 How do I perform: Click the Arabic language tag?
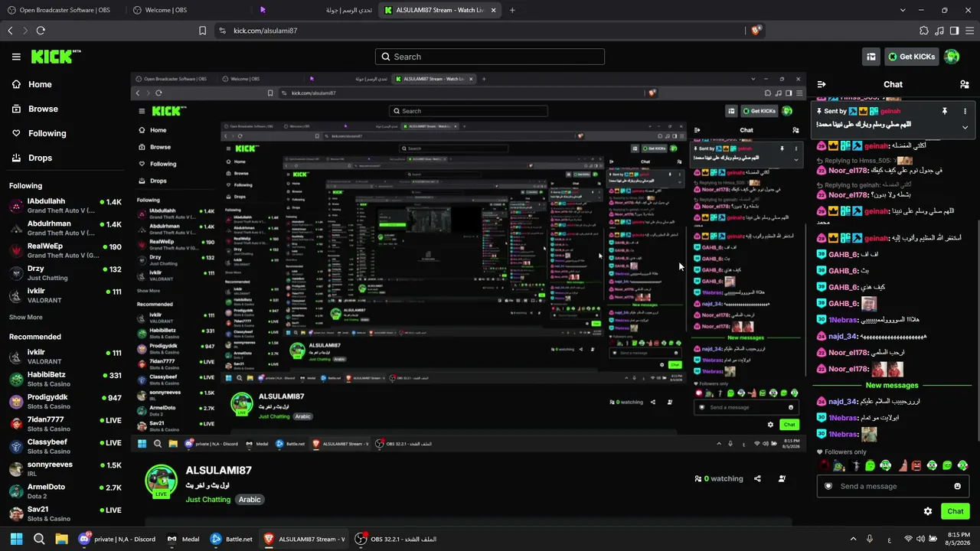pyautogui.click(x=250, y=500)
